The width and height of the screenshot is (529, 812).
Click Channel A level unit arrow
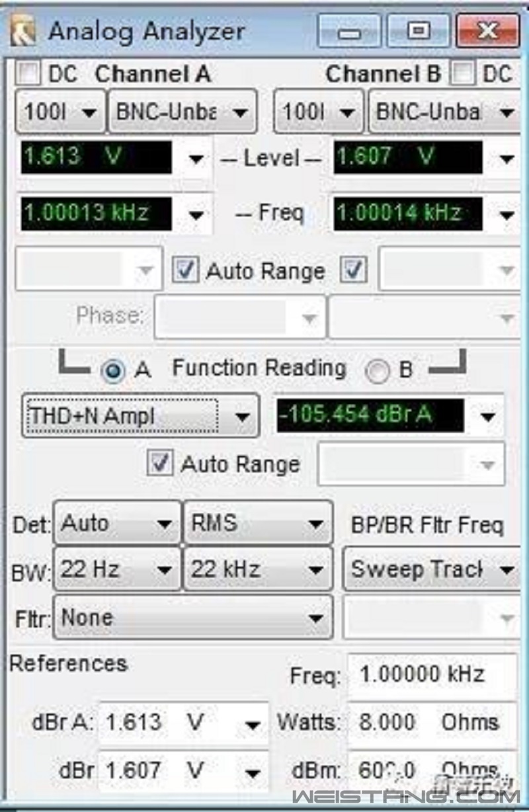(x=196, y=159)
